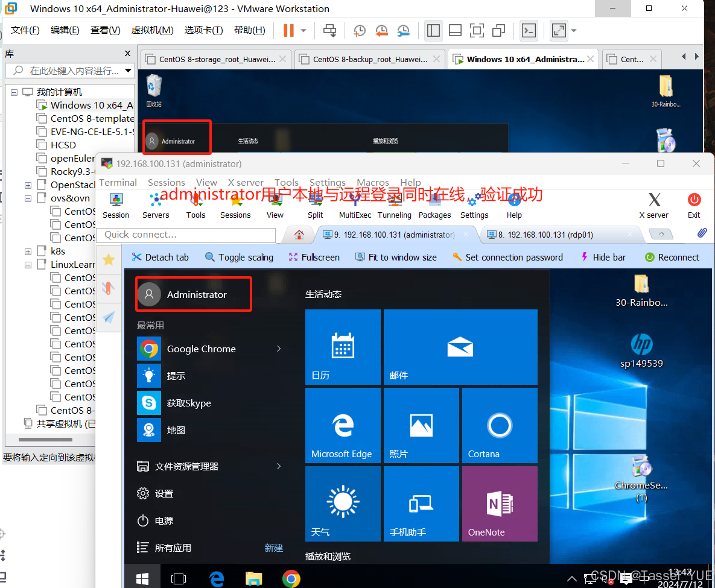Collapse the ovs&ovn folder node
This screenshot has height=588, width=715.
pos(28,199)
